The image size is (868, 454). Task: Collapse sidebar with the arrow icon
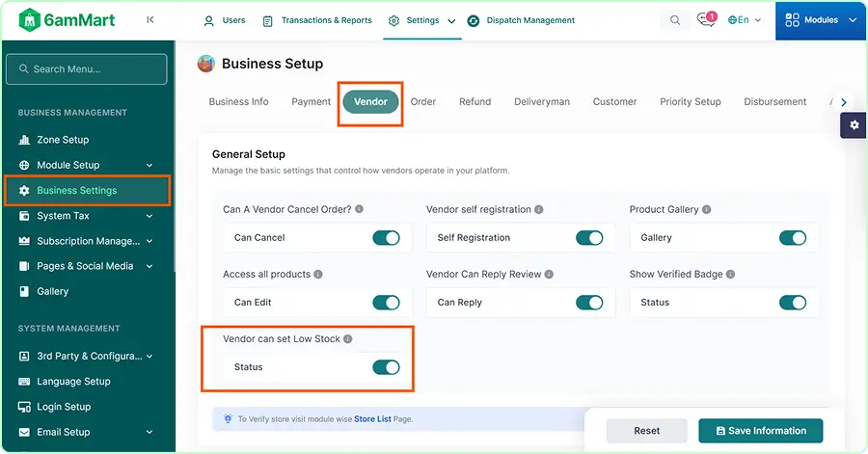(150, 20)
